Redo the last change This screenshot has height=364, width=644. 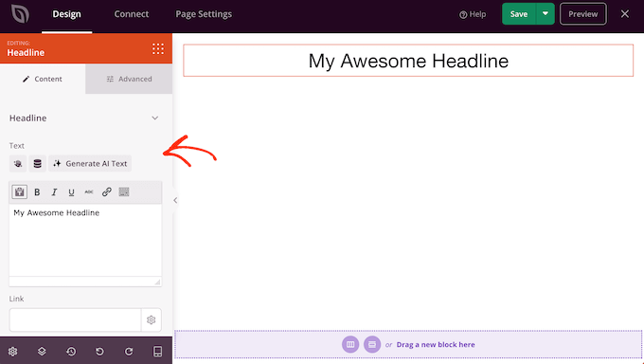tap(129, 352)
